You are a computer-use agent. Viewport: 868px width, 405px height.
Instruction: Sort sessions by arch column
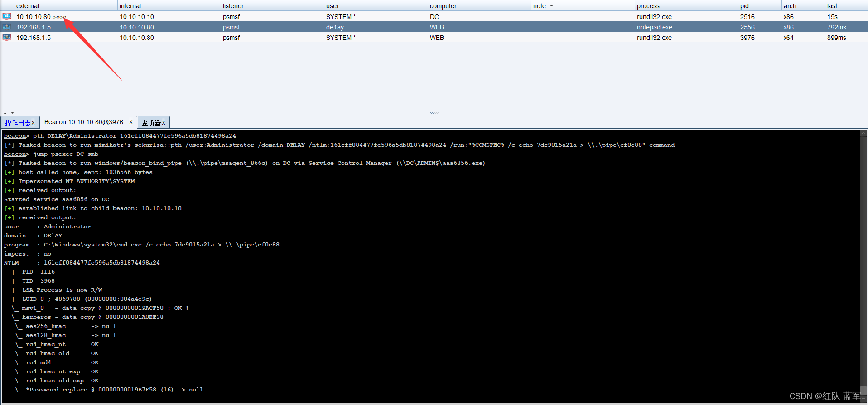coord(803,6)
